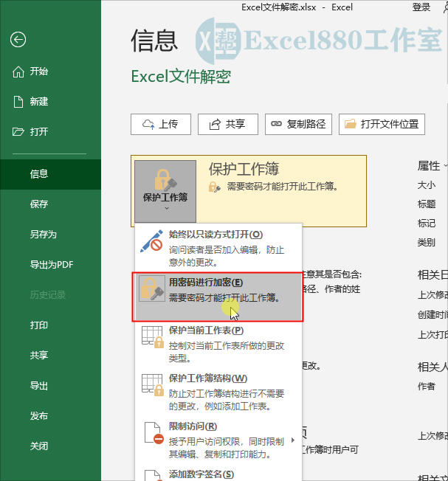Open 另存为 in the sidebar
Screen dimensions: 448x481
coord(50,235)
